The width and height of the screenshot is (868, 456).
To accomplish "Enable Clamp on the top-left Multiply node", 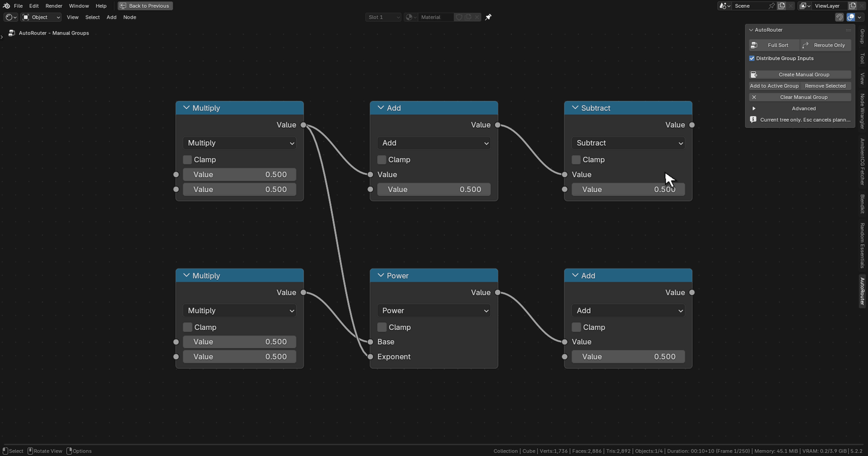I will coord(187,160).
